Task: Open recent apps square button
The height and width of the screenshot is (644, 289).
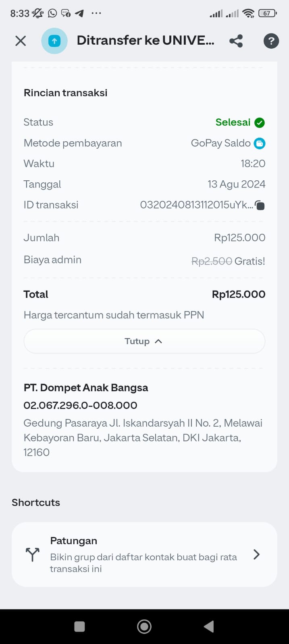Action: (x=80, y=626)
